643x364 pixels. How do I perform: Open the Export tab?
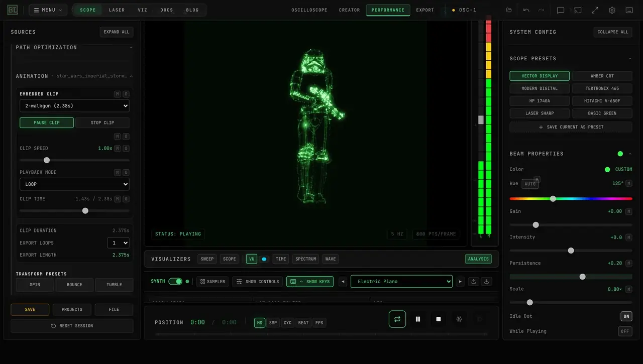[x=425, y=10]
